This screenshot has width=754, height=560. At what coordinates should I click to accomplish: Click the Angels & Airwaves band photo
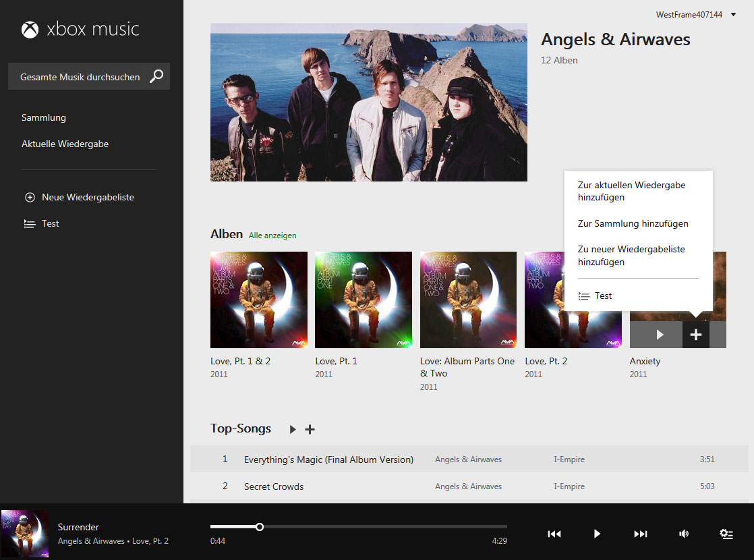pos(369,103)
